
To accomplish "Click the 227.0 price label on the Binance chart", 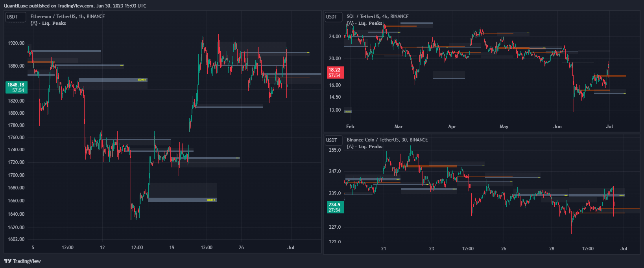I will click(335, 227).
